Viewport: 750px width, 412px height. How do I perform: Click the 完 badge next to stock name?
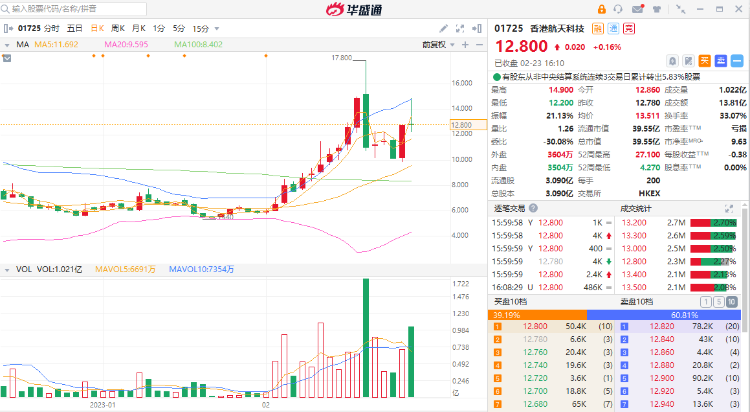coord(629,29)
